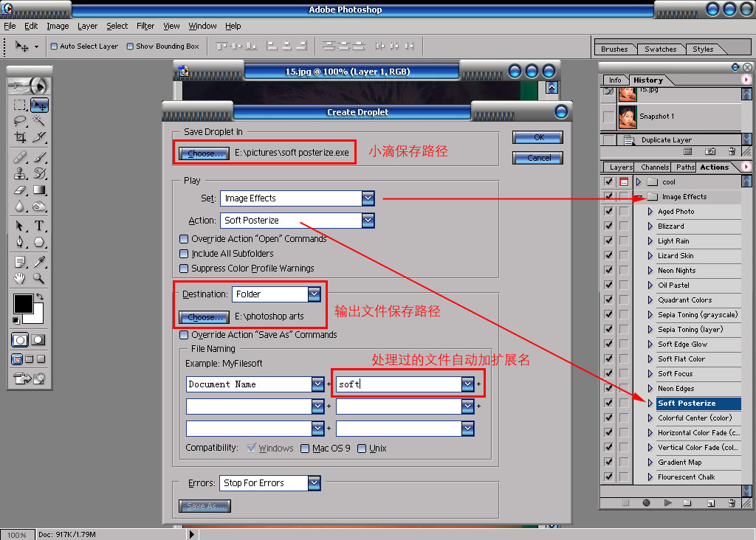Open the Image menu

[58, 26]
